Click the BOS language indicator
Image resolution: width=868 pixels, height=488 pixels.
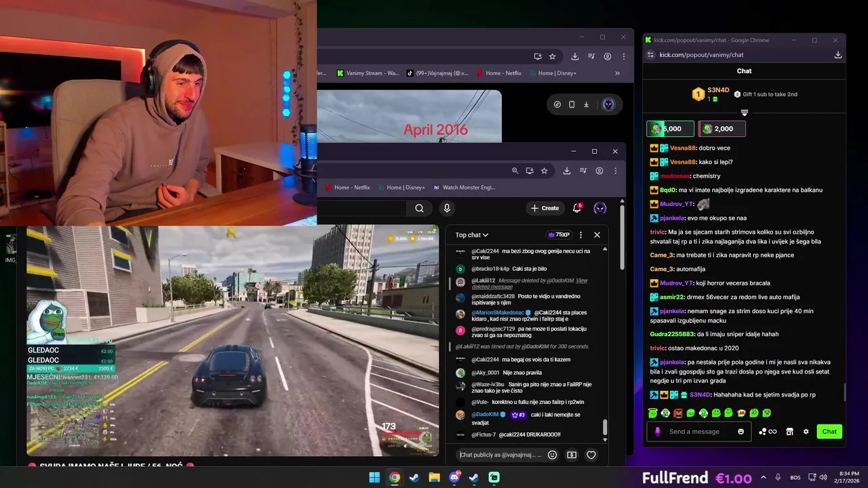(795, 478)
